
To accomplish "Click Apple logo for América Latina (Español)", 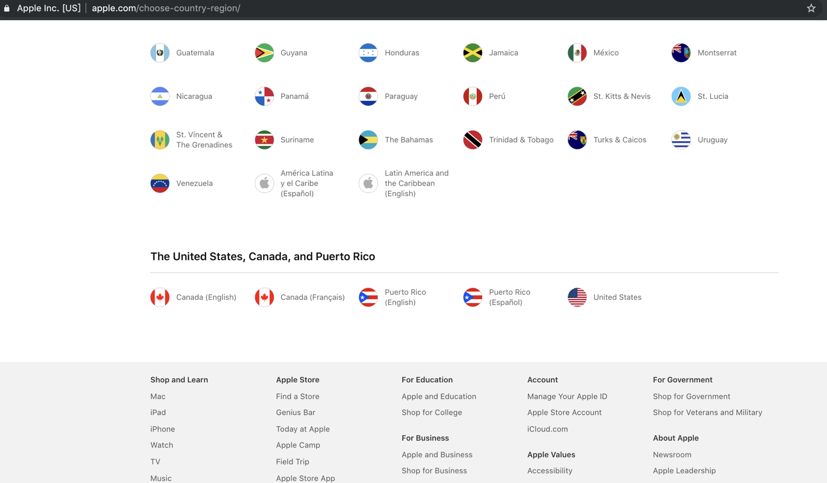I will (x=264, y=184).
